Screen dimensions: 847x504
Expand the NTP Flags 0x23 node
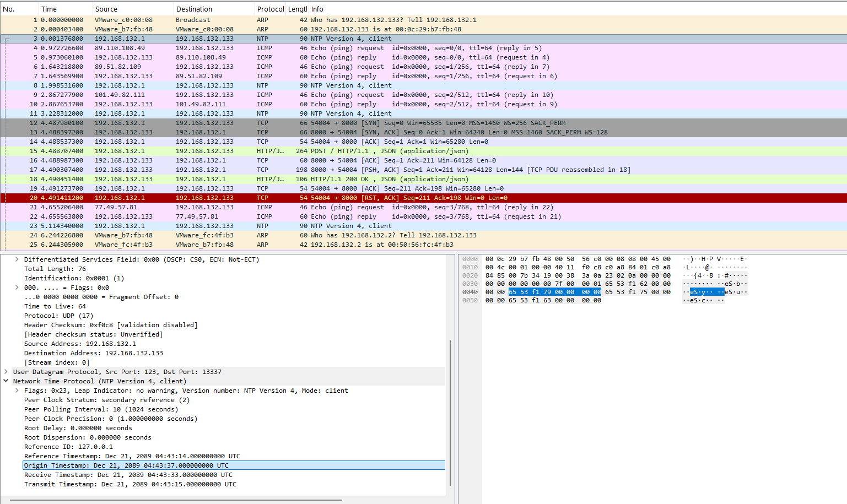tap(17, 391)
